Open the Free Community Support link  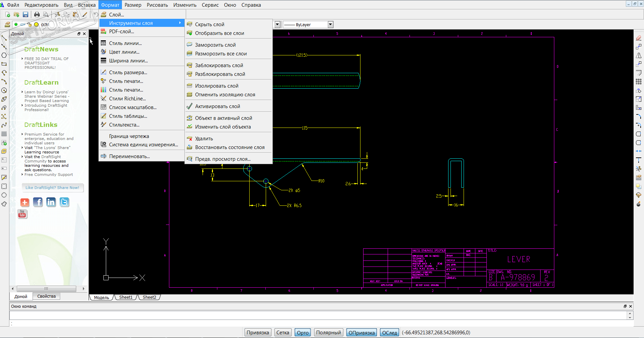[48, 175]
